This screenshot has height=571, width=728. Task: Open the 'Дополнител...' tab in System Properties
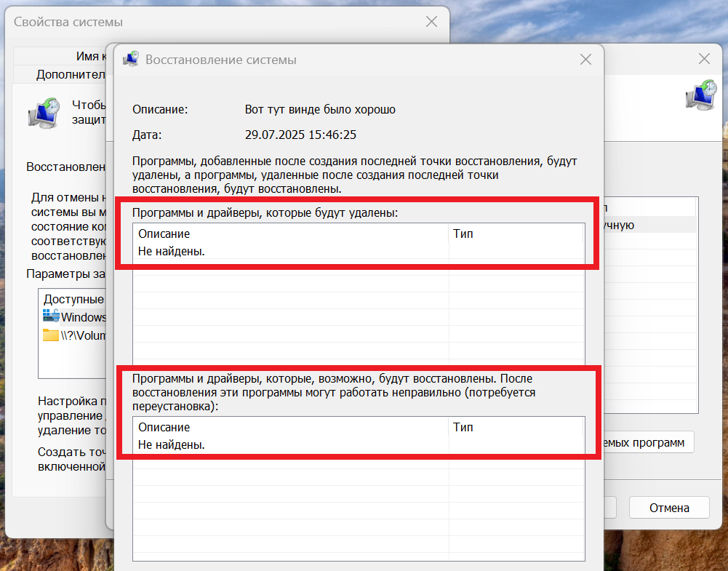click(60, 74)
